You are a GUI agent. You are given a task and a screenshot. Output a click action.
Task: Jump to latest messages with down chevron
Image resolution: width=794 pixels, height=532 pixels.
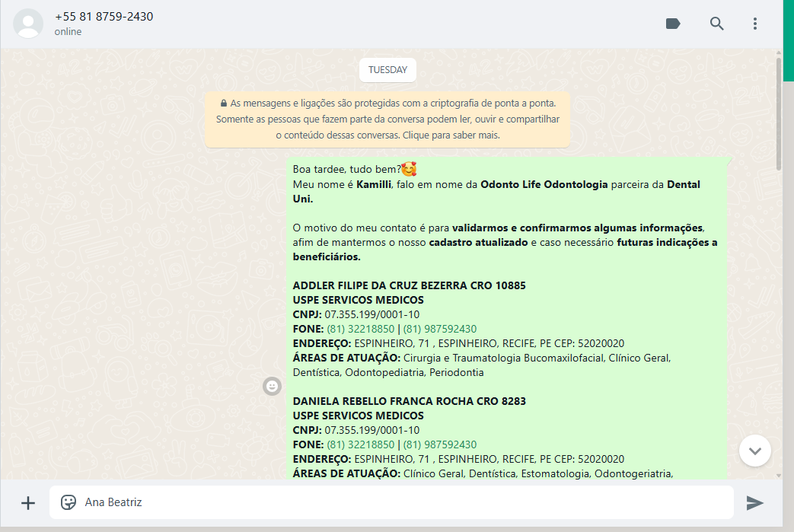(x=754, y=451)
